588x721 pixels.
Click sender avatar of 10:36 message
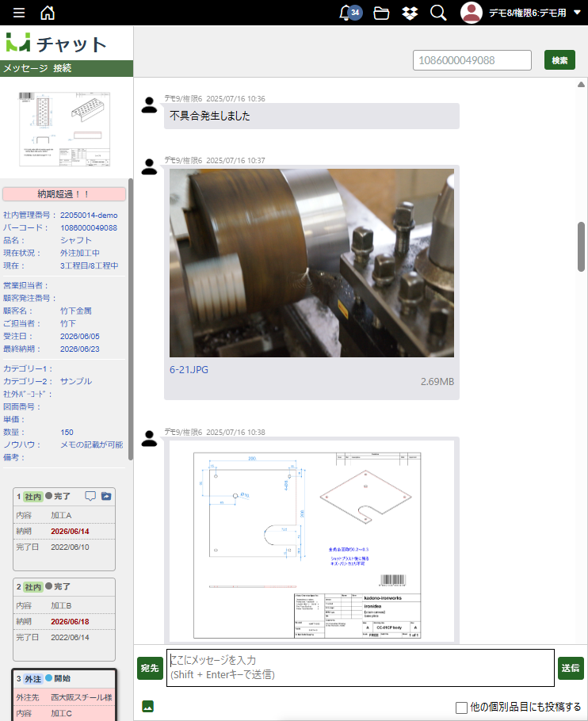coord(149,105)
